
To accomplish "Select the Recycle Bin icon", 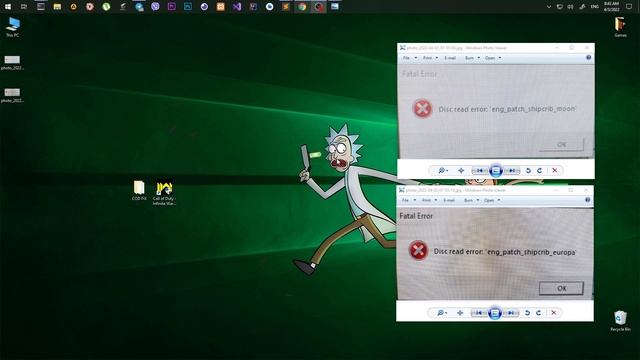I will click(620, 321).
